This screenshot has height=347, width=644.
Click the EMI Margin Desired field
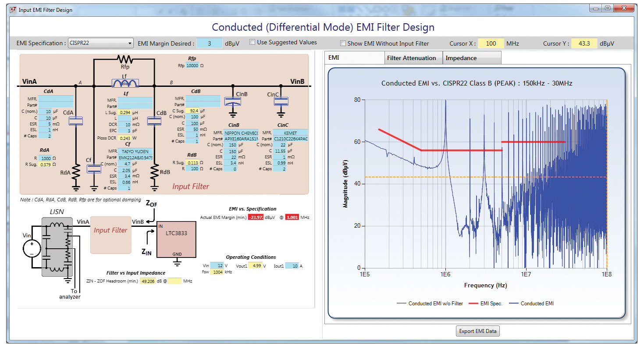[209, 43]
